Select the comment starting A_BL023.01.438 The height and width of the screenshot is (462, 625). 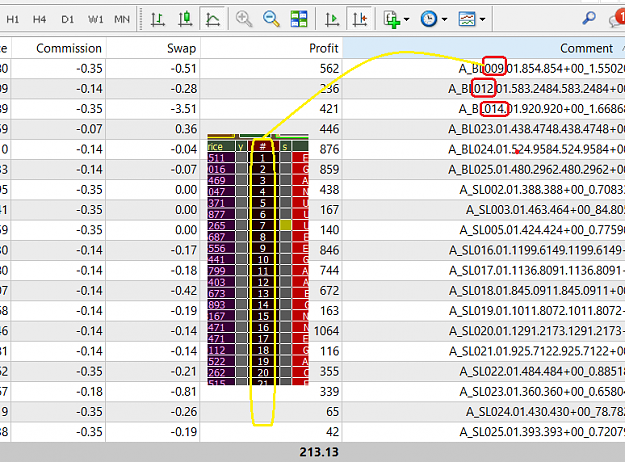tap(537, 129)
